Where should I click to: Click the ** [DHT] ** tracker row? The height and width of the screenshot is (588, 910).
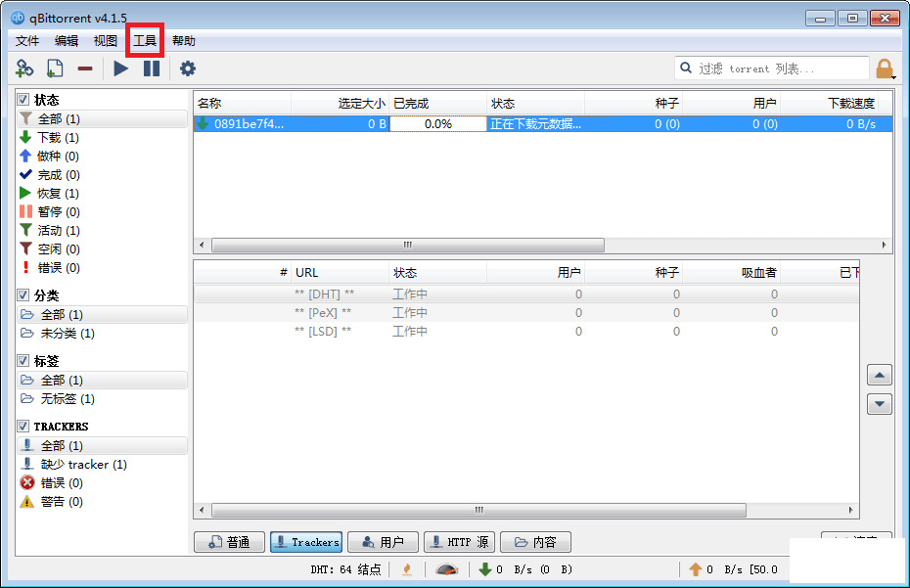526,294
